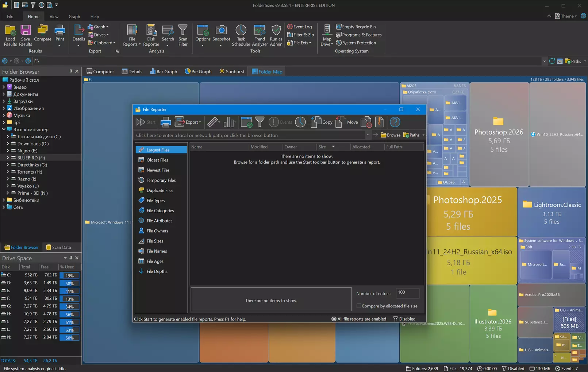Toggle the Disabled filter status in File Reporter

(404, 319)
